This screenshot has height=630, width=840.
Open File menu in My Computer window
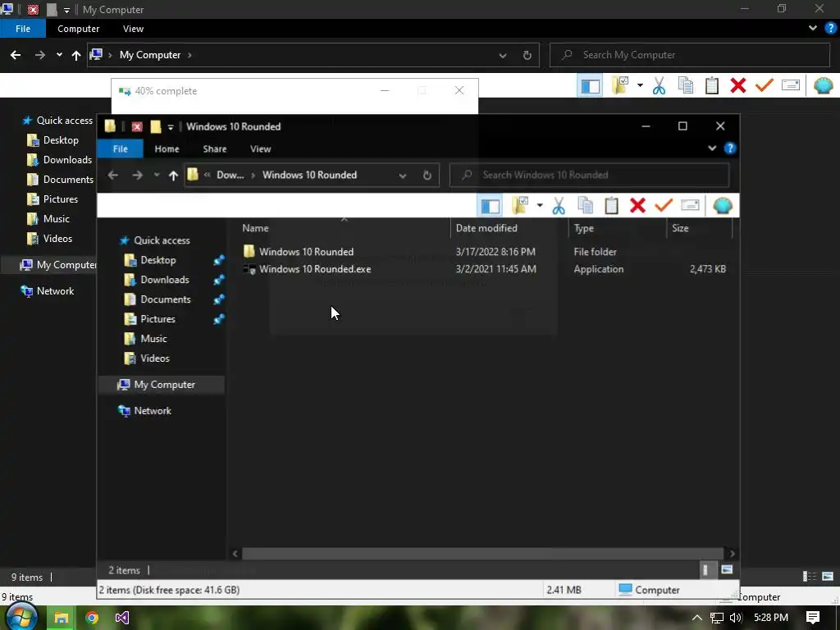tap(23, 29)
